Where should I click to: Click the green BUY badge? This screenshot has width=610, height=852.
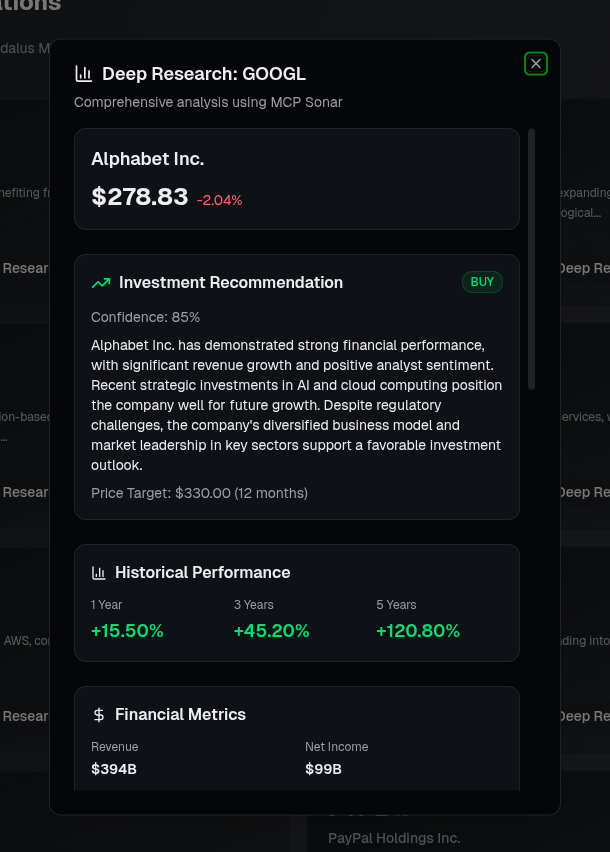click(482, 282)
